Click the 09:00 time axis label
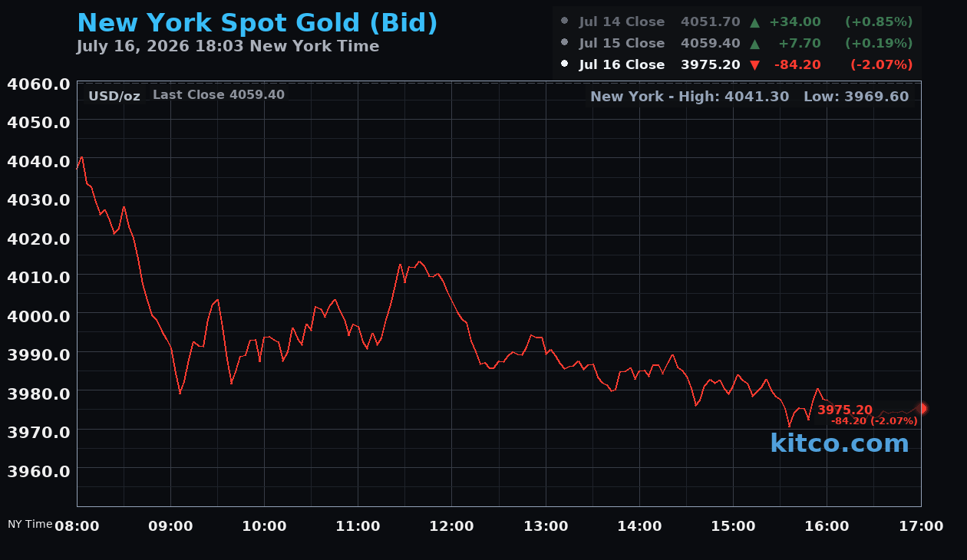This screenshot has width=967, height=560. (x=170, y=526)
